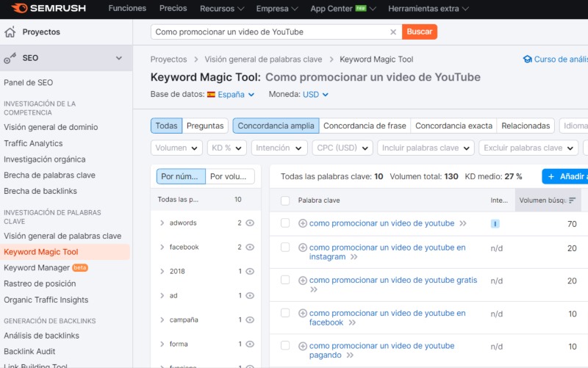The image size is (588, 368).
Task: Open the España database dropdown
Action: [x=235, y=95]
